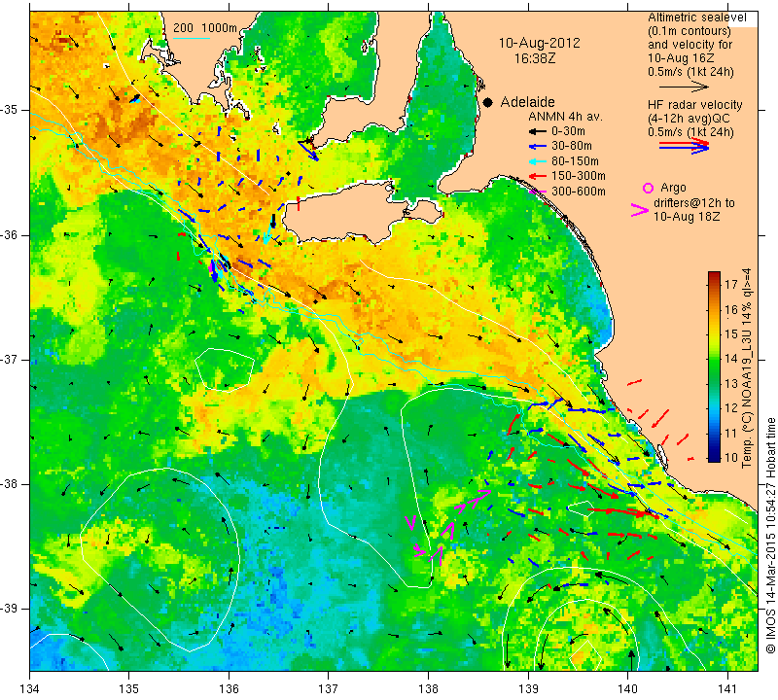Click the cyan 80-150m legend arrow
Viewport: 778px width, 700px height.
(537, 161)
